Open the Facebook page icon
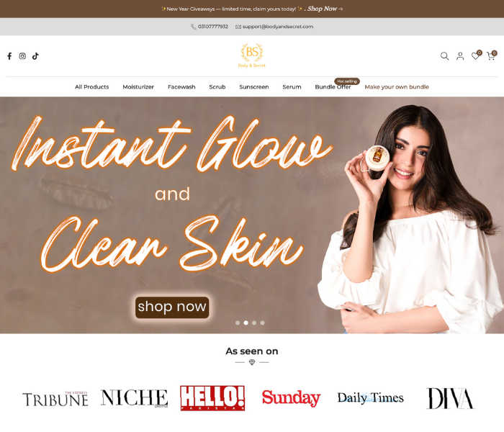 pyautogui.click(x=9, y=56)
